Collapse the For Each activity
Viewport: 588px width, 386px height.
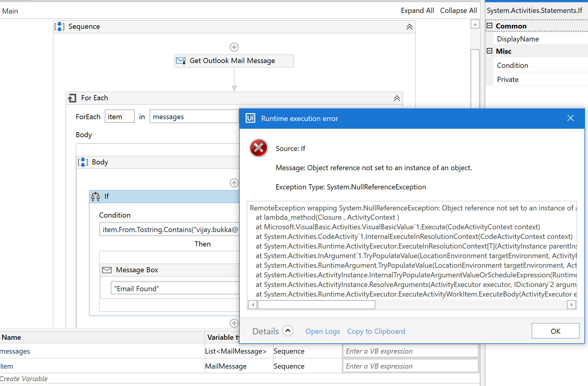[x=397, y=98]
